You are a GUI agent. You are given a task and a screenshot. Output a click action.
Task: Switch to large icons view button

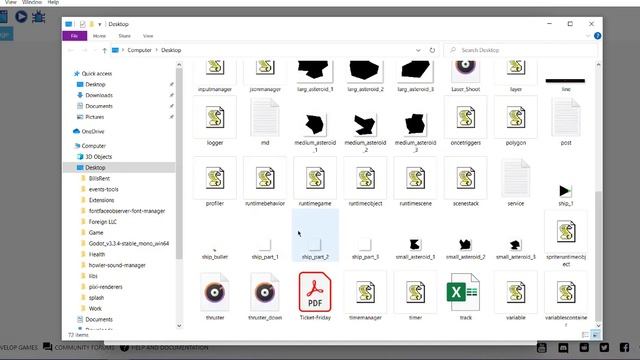pyautogui.click(x=596, y=335)
